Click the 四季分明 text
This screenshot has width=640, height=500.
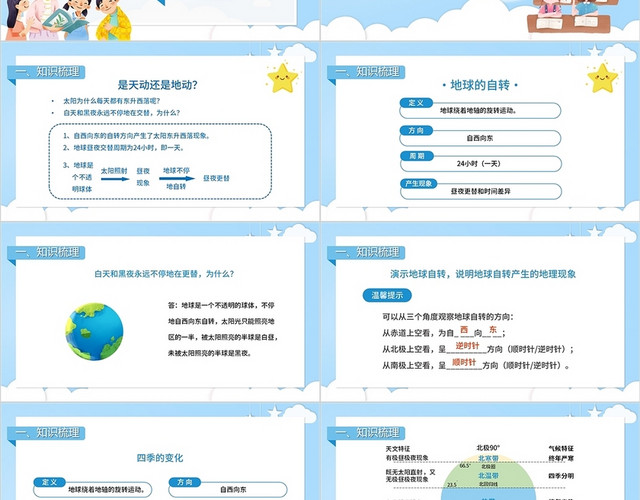pos(561,476)
